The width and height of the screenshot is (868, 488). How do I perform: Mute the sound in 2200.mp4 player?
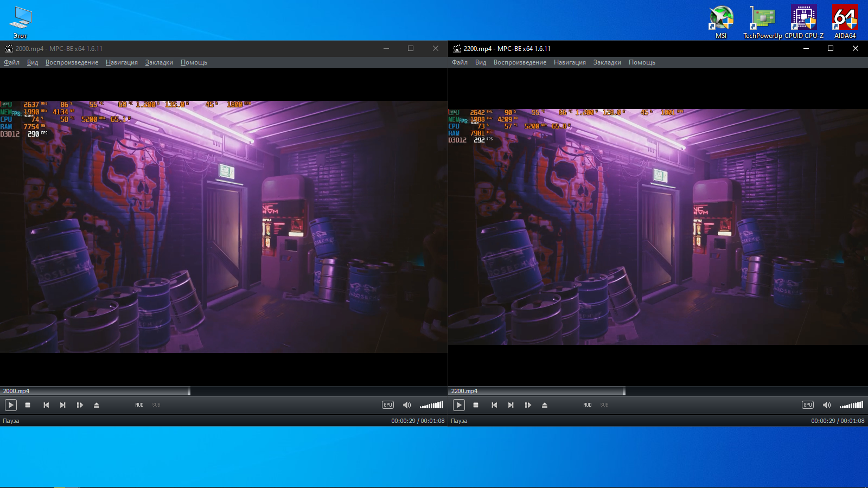point(827,405)
